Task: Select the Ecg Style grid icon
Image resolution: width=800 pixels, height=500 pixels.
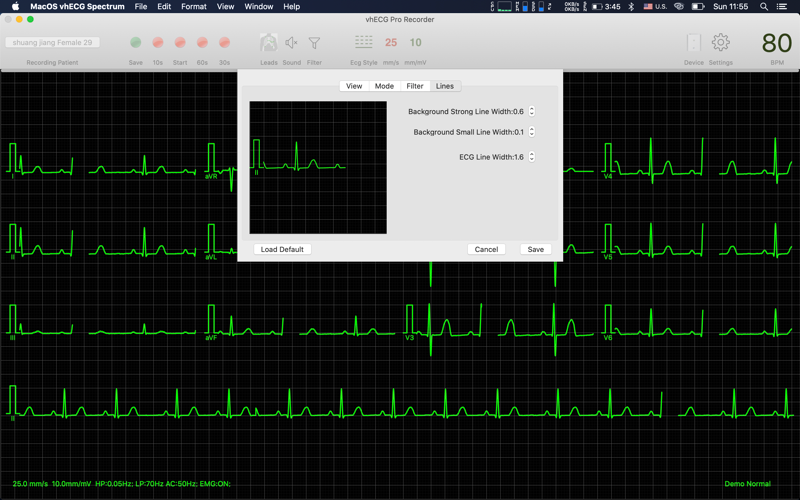Action: [364, 42]
